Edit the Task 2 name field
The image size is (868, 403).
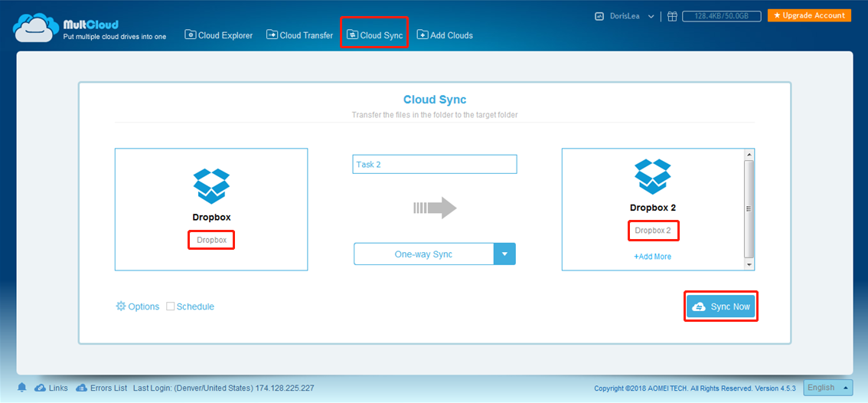[x=435, y=165]
